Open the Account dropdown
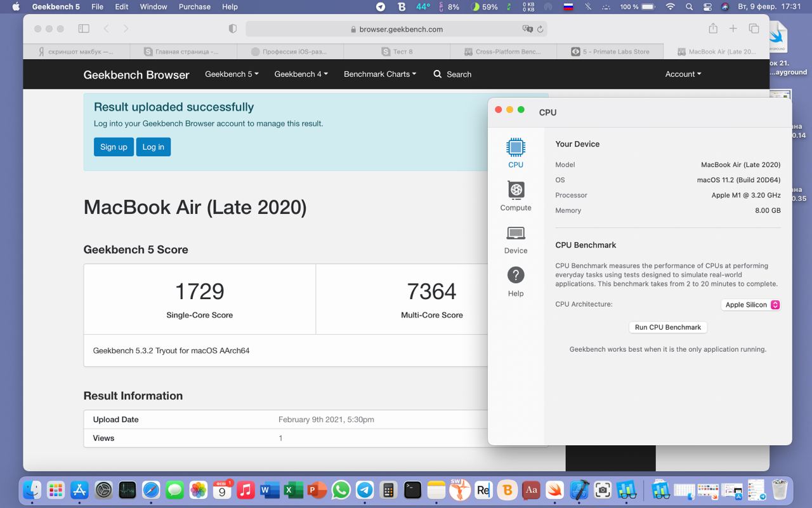 coord(683,74)
